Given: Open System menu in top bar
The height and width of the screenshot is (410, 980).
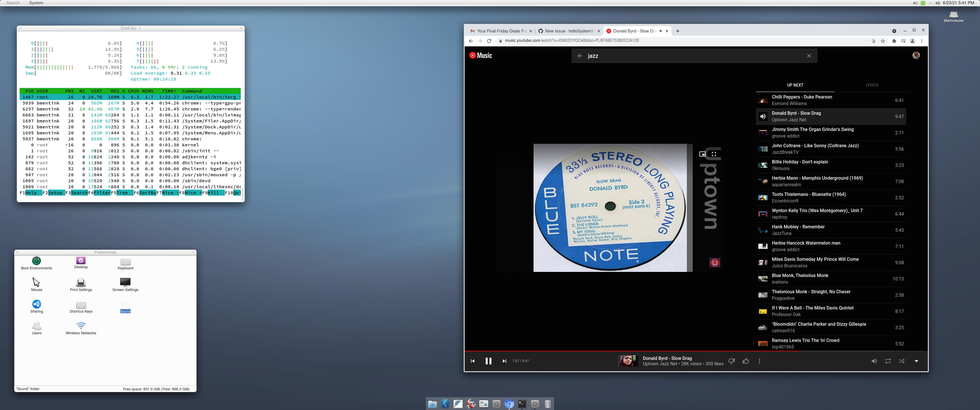Looking at the screenshot, I should tap(36, 3).
